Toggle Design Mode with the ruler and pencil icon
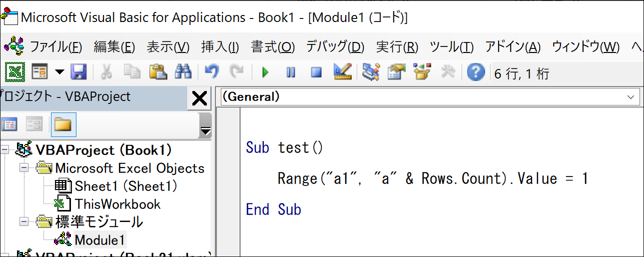Viewport: 644px width, 257px height. pyautogui.click(x=343, y=72)
